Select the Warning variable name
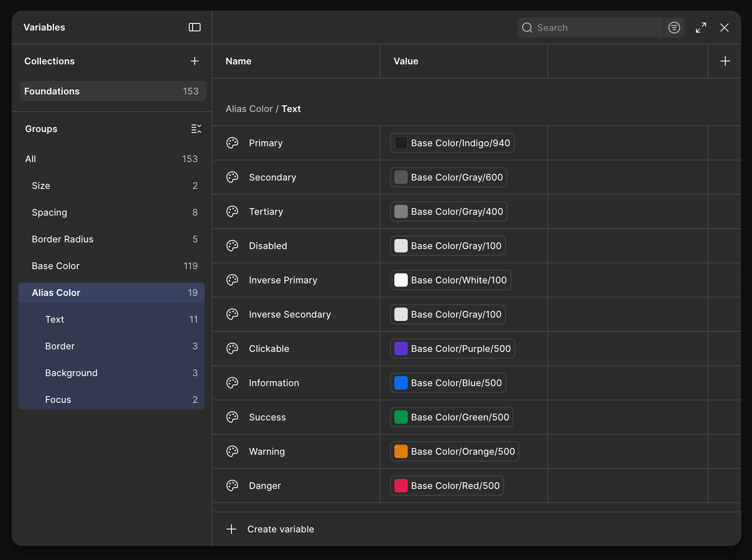Screen dimensions: 752x560 267,451
